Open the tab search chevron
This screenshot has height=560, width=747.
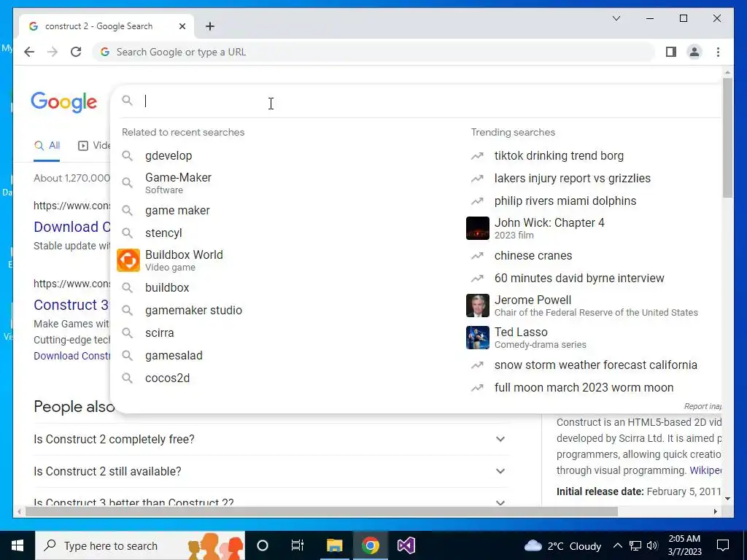pos(616,18)
